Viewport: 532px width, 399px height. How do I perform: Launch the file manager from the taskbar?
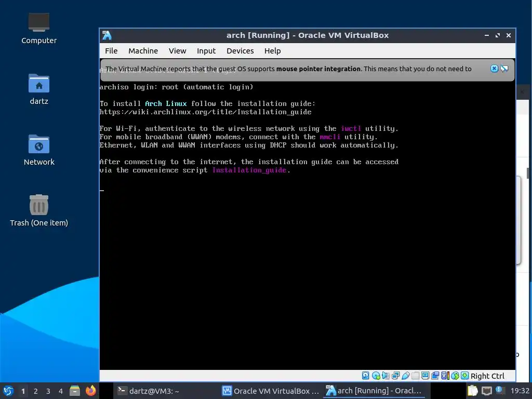[75, 391]
